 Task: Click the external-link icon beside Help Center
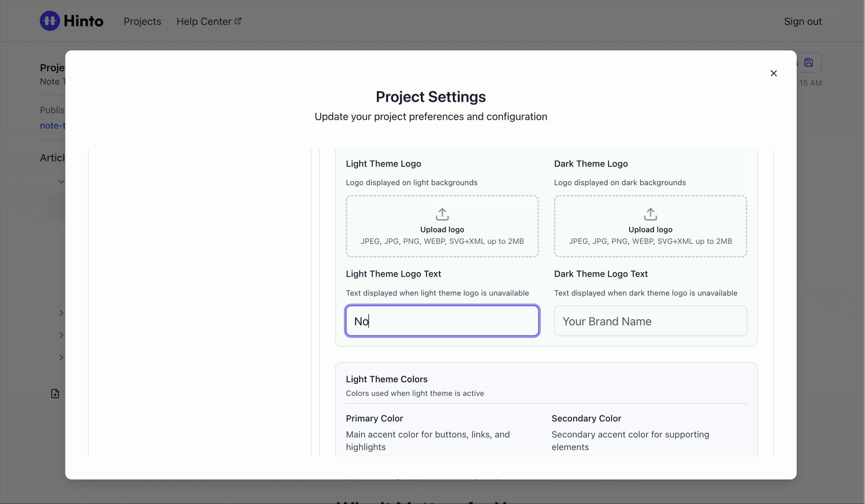(x=238, y=21)
